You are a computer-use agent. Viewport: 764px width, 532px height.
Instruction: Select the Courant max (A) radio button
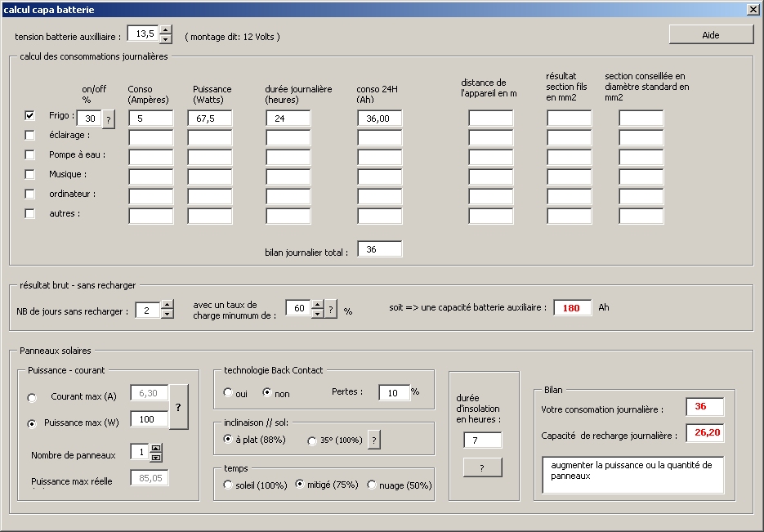33,398
